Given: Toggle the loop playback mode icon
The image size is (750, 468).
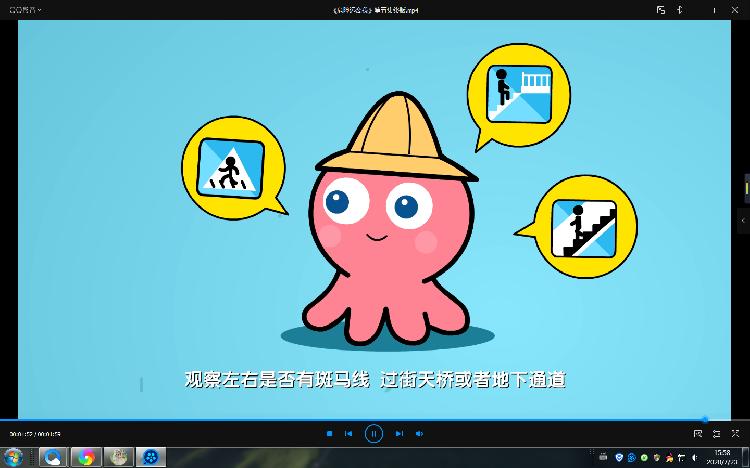Looking at the screenshot, I should pos(716,434).
